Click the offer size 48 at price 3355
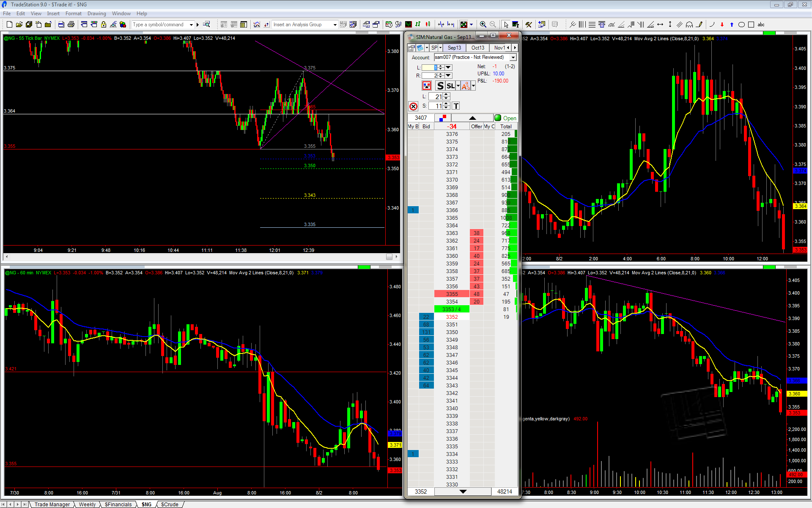Viewport: 812px width, 508px height. click(x=477, y=294)
